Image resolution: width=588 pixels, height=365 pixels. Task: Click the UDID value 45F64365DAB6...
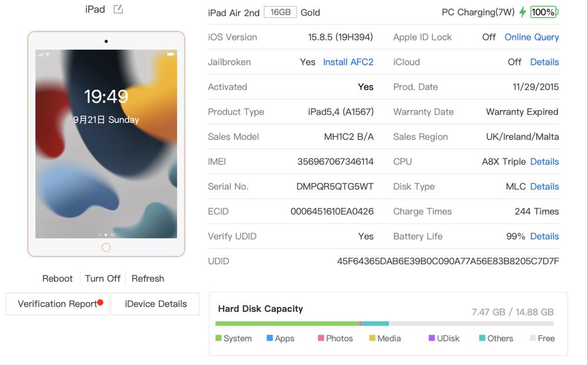447,261
